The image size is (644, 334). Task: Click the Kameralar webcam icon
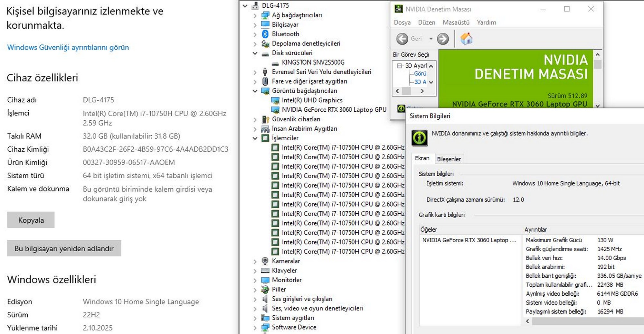[265, 261]
